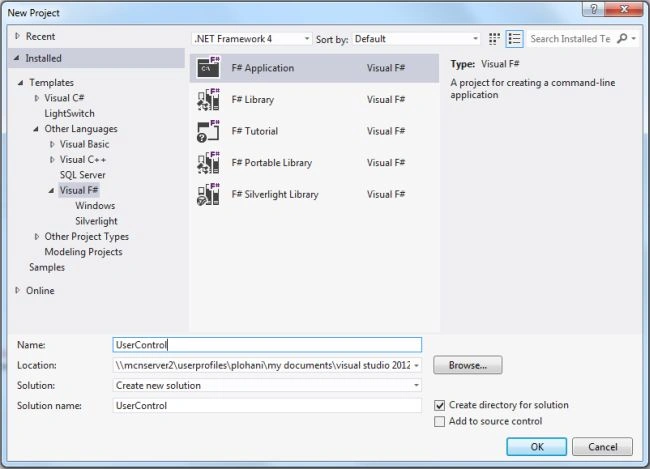
Task: Collapse the Other Languages tree node
Action: point(36,129)
